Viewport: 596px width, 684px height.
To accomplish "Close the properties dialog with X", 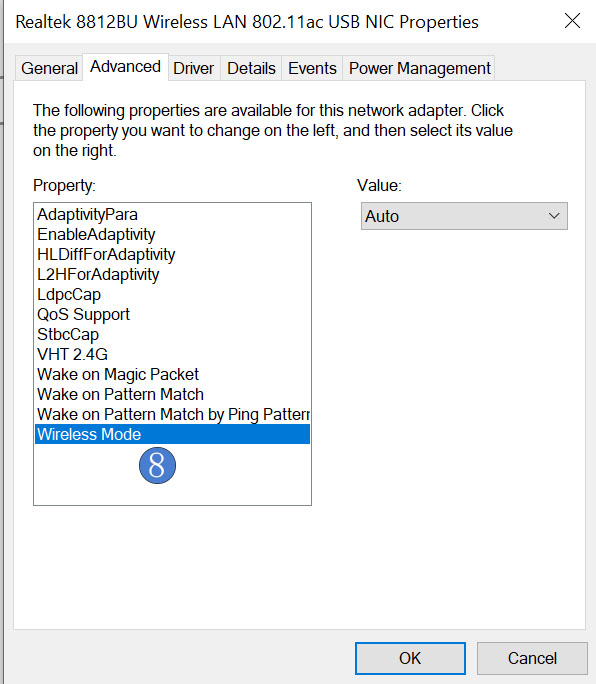I will (x=572, y=21).
